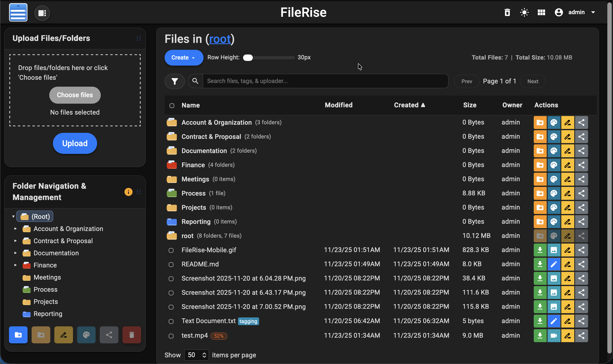Download test.mp4 using green download icon
This screenshot has width=613, height=364.
pos(540,335)
